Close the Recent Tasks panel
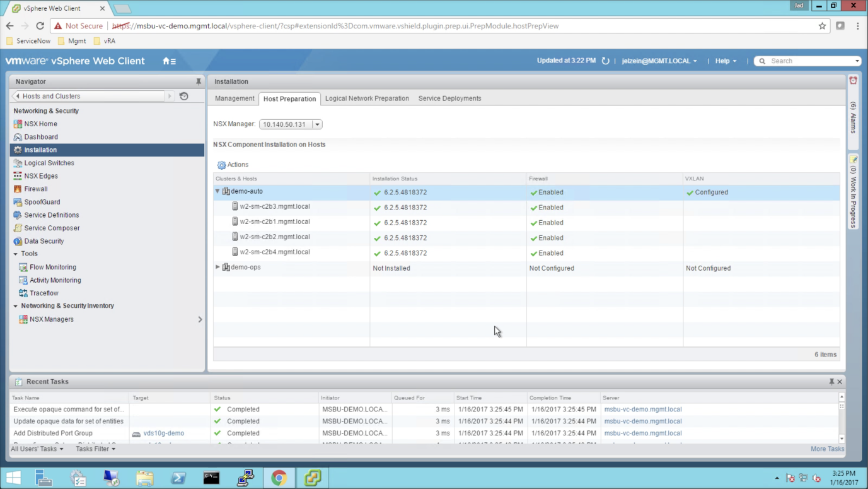 [840, 382]
